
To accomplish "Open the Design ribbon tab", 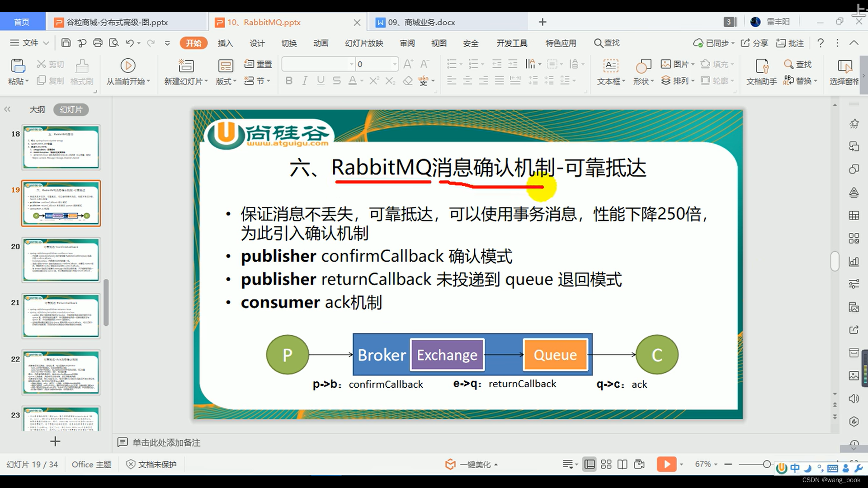I will [257, 43].
